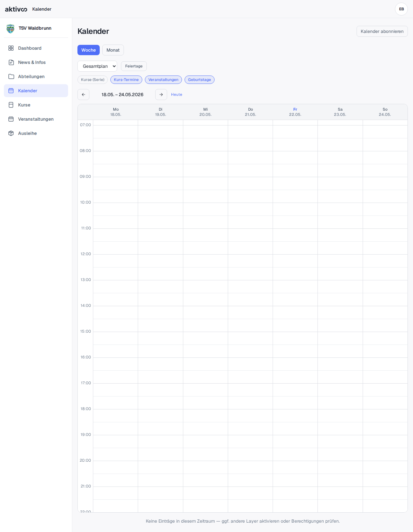Click the 'Keine Einträge in diesem Zeitraum' notice
This screenshot has width=413, height=532.
click(243, 521)
